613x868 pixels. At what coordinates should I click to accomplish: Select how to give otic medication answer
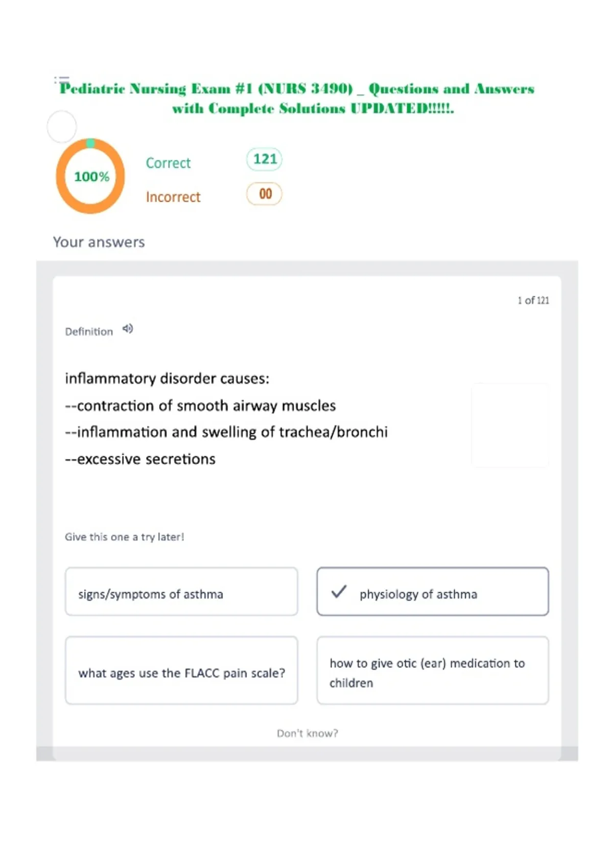point(433,670)
